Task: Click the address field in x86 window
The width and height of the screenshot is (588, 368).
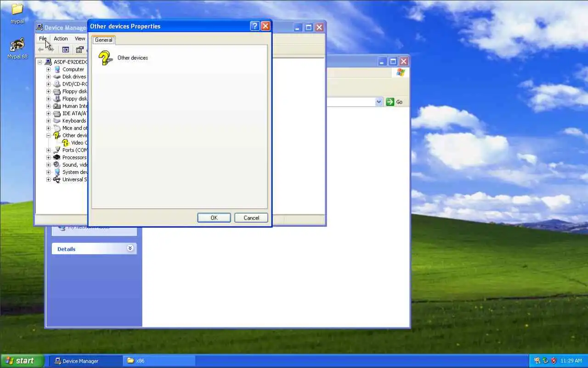Action: pos(351,102)
